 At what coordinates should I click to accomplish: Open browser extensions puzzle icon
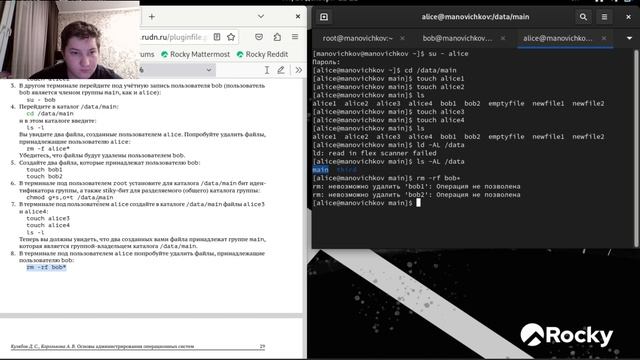tap(277, 37)
